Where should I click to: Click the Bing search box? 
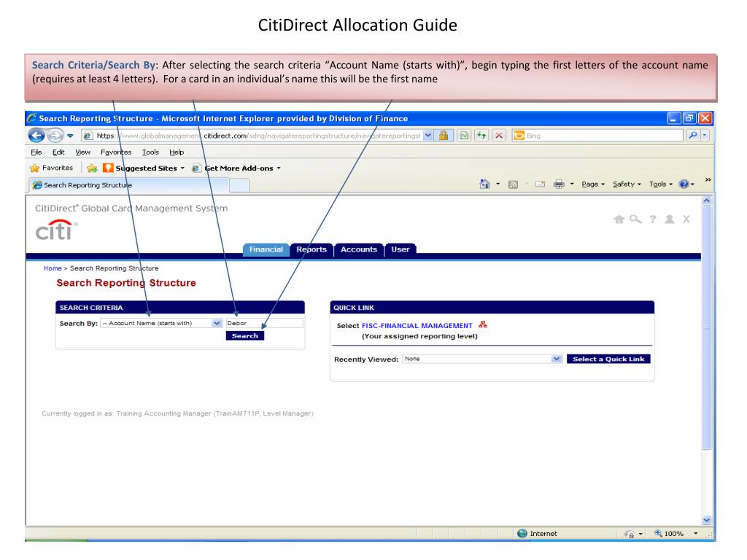pos(597,136)
